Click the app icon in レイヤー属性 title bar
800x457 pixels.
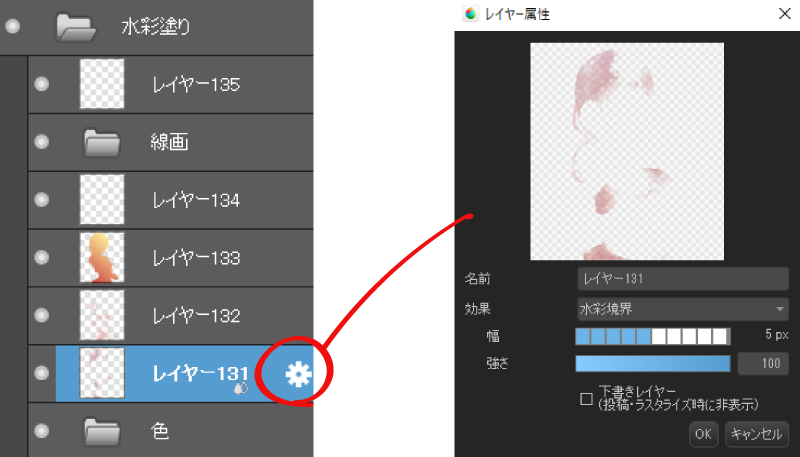[470, 14]
